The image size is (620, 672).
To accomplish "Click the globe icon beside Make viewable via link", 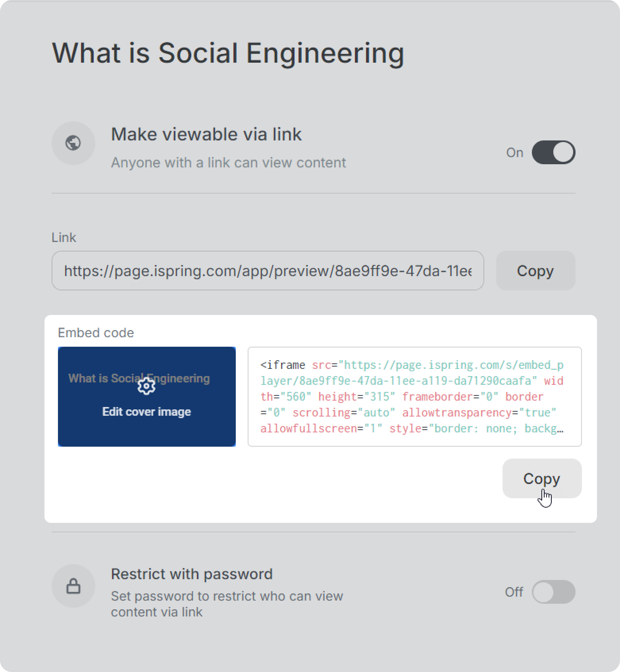I will (x=73, y=143).
